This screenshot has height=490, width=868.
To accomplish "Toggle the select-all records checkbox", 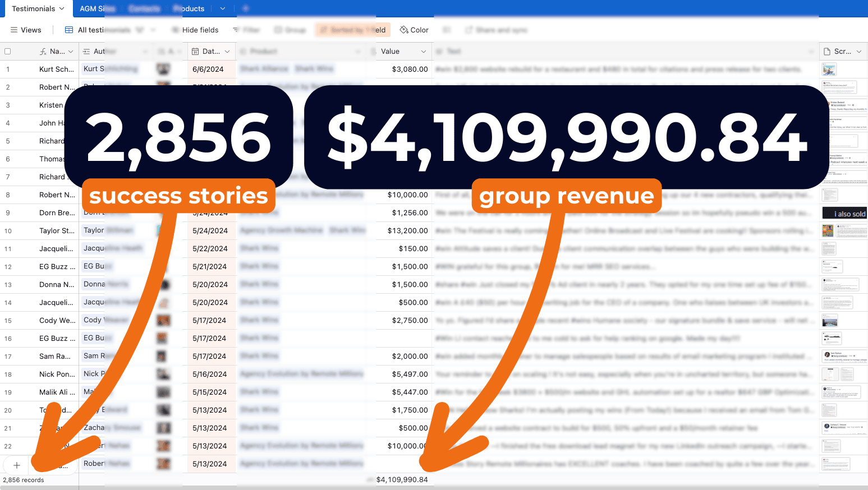I will [x=8, y=52].
